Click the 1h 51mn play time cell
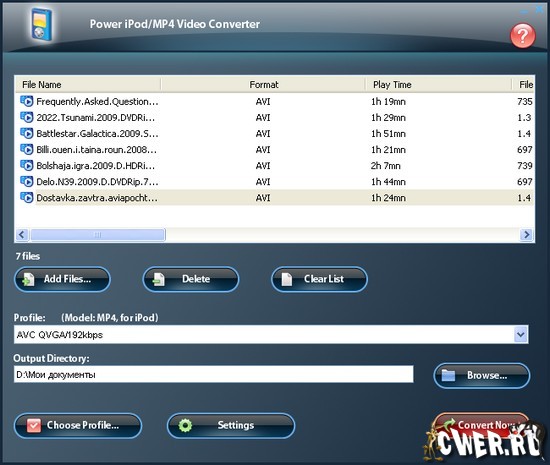The image size is (550, 465). 388,134
